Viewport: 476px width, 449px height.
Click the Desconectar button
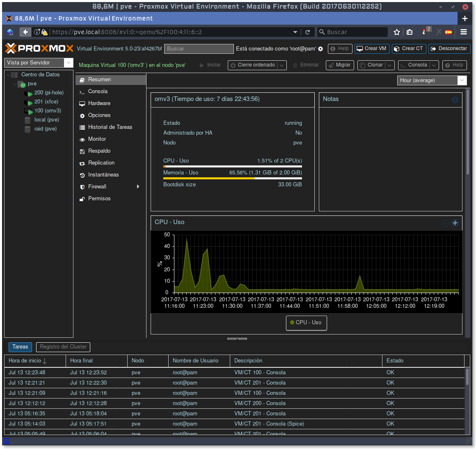tap(449, 48)
